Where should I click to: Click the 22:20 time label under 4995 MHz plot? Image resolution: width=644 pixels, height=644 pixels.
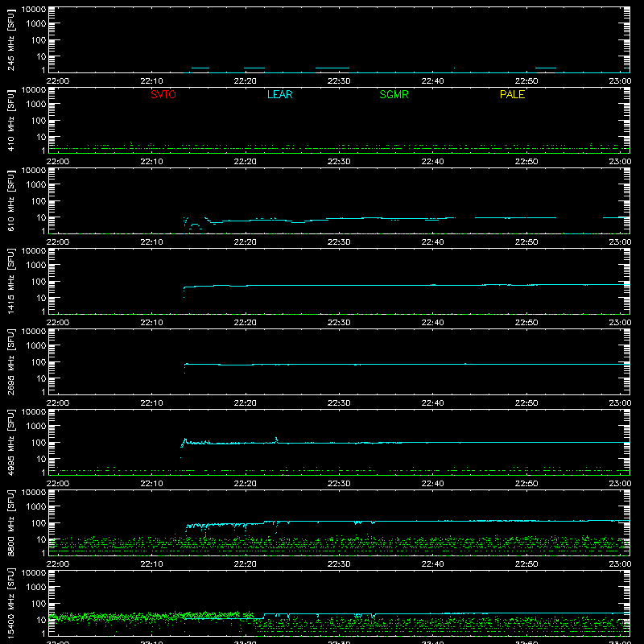point(246,484)
